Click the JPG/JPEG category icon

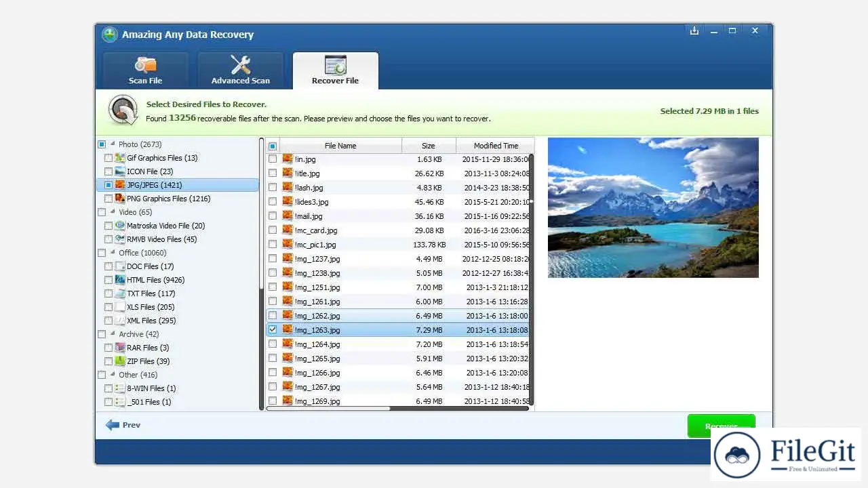[x=120, y=185]
